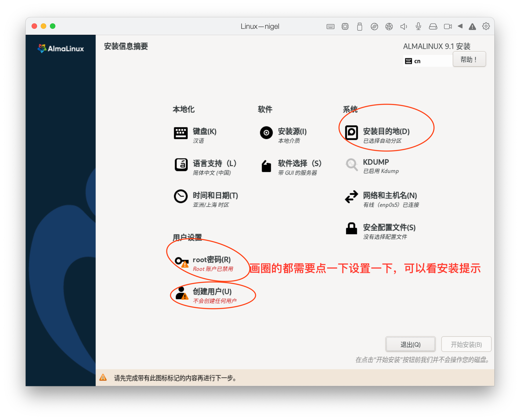The height and width of the screenshot is (420, 520).
Task: Click status text 有线（enp0s5）已连接
Action: (x=391, y=205)
